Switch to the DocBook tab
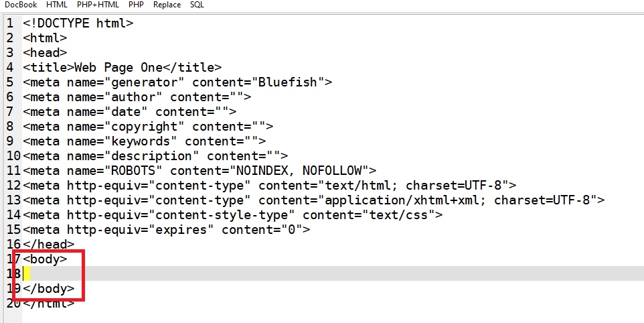Screen dimensions: 644x323 pos(21,5)
